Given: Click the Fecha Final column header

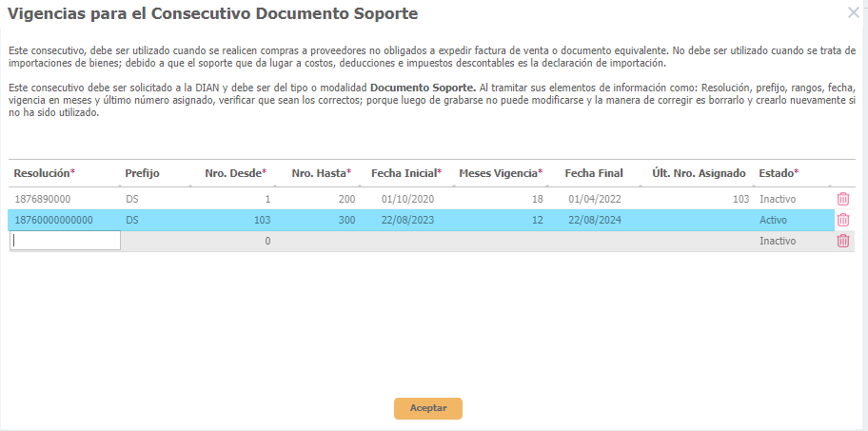Looking at the screenshot, I should [x=594, y=173].
